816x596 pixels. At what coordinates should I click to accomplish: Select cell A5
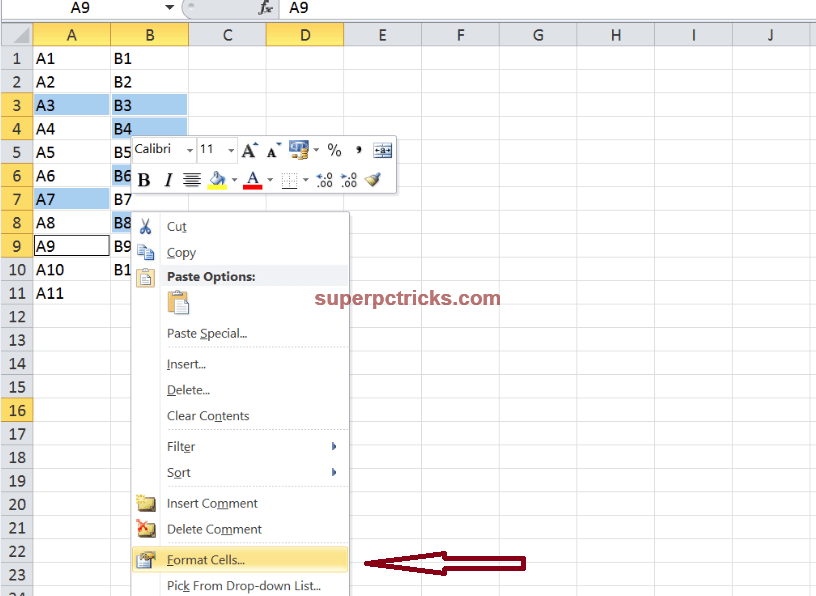[72, 152]
